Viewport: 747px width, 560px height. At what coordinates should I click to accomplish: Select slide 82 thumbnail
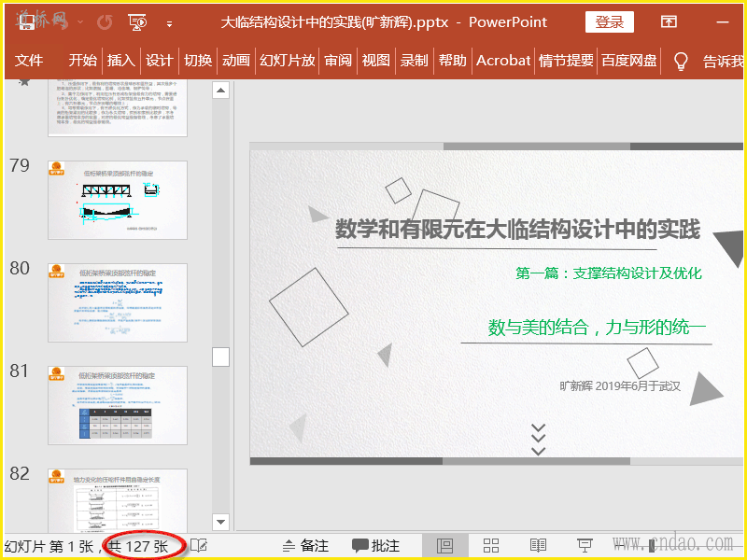tap(118, 500)
